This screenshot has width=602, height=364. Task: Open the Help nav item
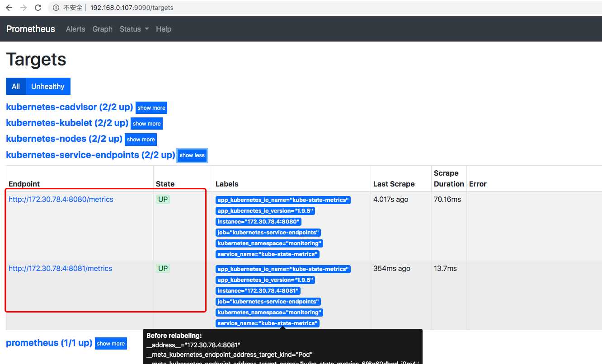coord(164,29)
